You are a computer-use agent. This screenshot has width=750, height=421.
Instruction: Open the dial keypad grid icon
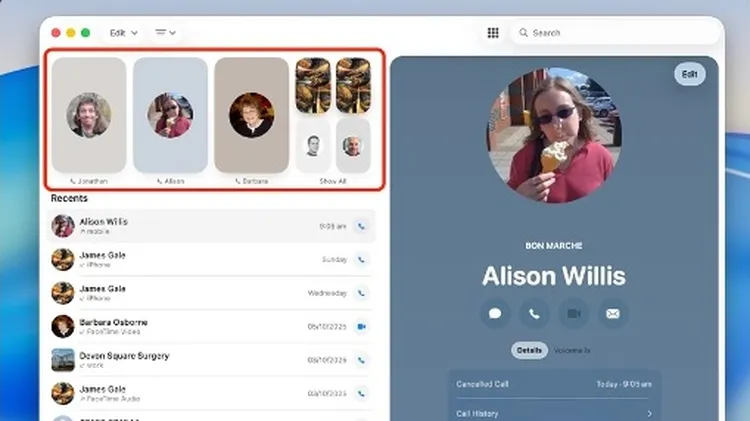[493, 33]
